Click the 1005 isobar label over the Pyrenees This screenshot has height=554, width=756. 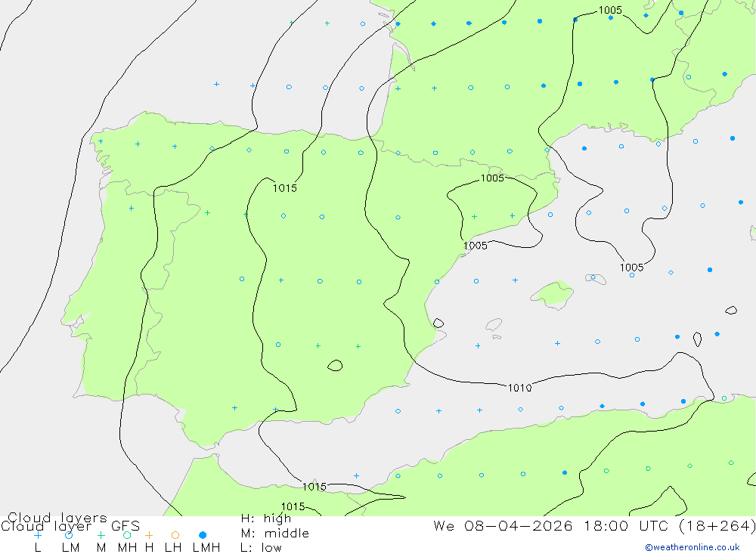pyautogui.click(x=492, y=178)
